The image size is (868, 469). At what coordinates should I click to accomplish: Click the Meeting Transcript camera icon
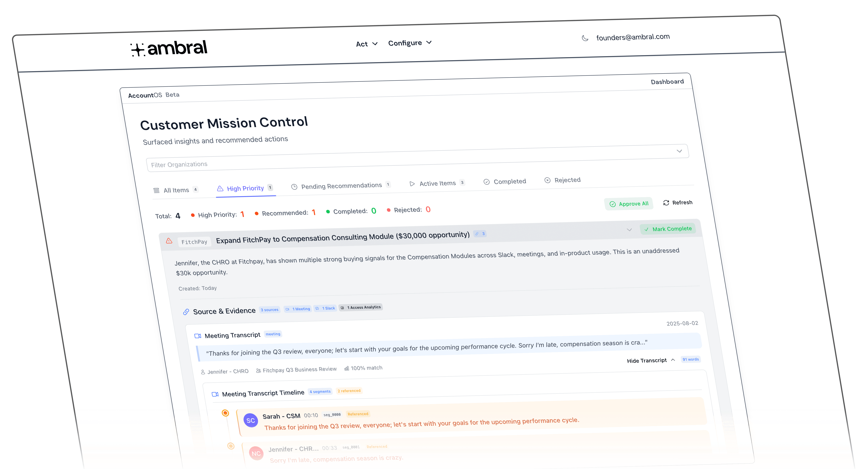pos(198,336)
